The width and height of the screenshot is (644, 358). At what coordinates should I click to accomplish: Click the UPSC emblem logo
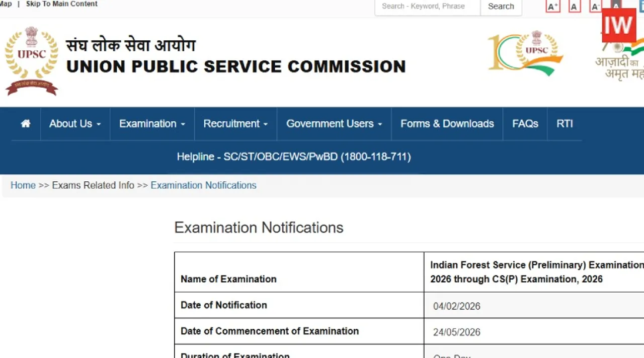[31, 58]
